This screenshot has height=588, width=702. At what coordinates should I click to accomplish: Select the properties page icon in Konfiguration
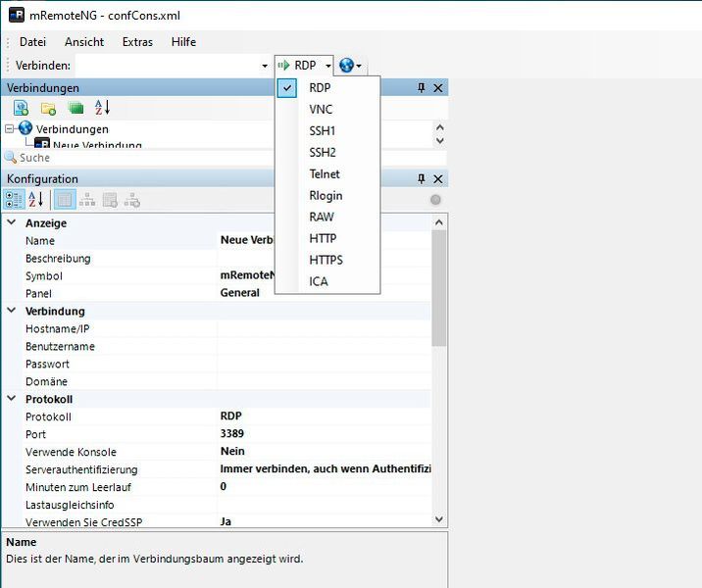coord(65,200)
